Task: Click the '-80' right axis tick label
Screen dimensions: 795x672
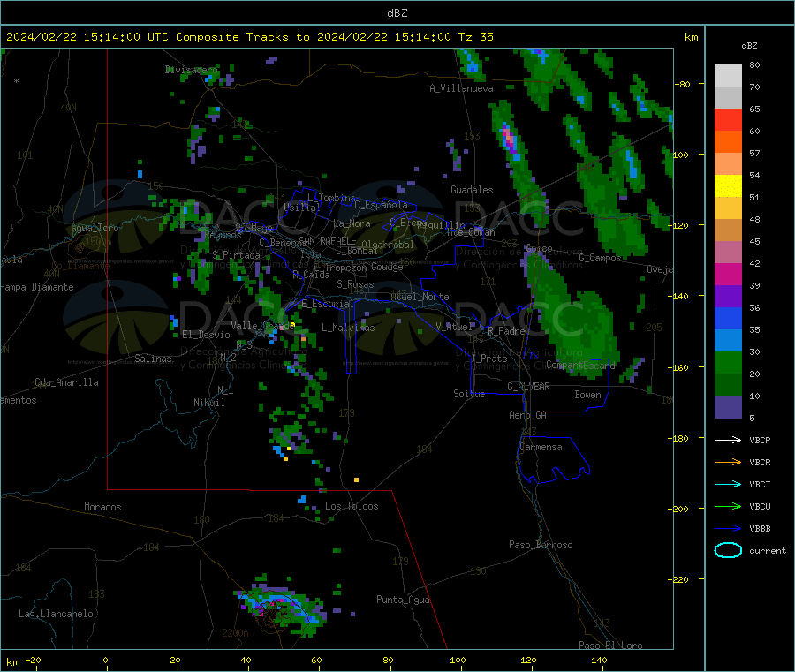Action: tap(683, 84)
